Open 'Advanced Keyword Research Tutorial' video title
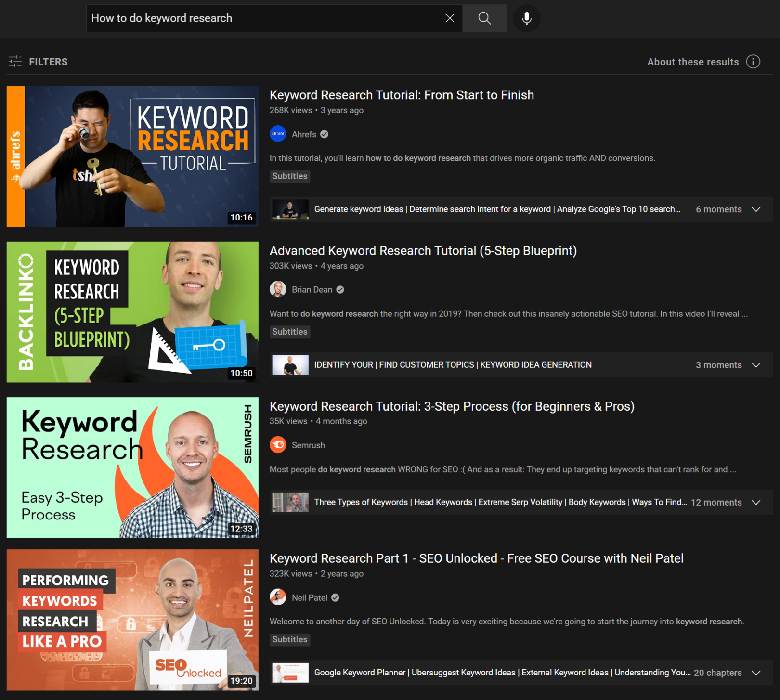 click(x=423, y=250)
